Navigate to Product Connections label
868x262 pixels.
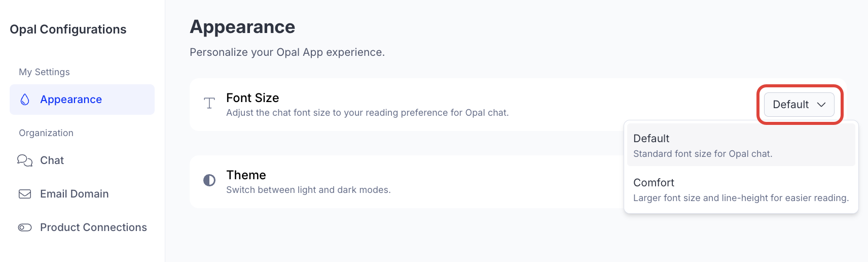pos(93,227)
